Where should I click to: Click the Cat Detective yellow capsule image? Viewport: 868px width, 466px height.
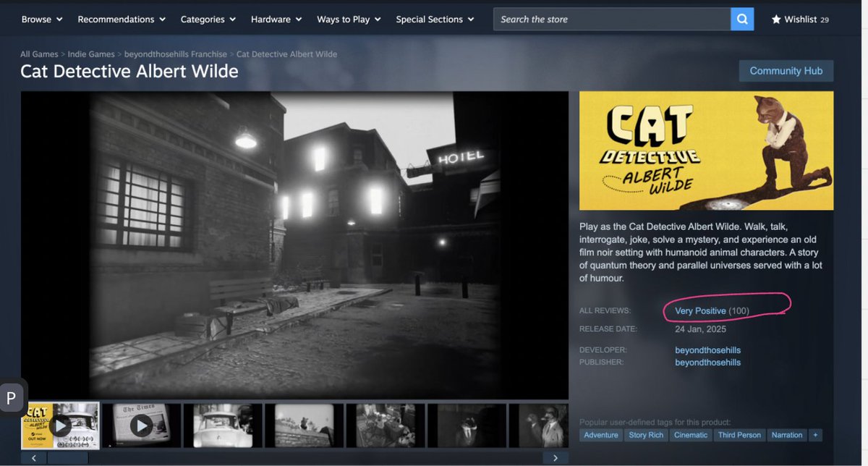[706, 151]
